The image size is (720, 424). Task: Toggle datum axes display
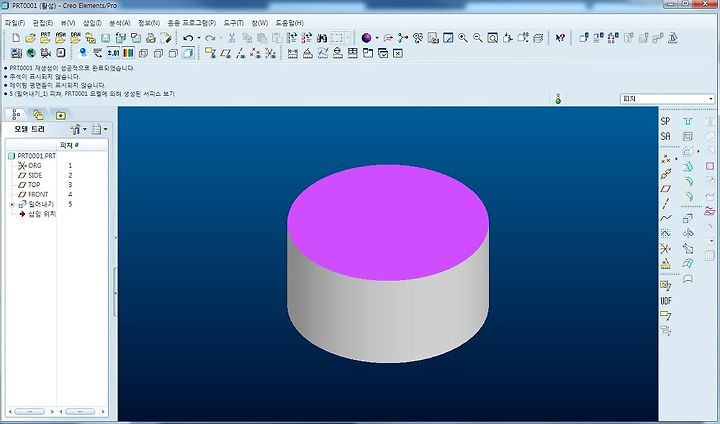click(240, 53)
